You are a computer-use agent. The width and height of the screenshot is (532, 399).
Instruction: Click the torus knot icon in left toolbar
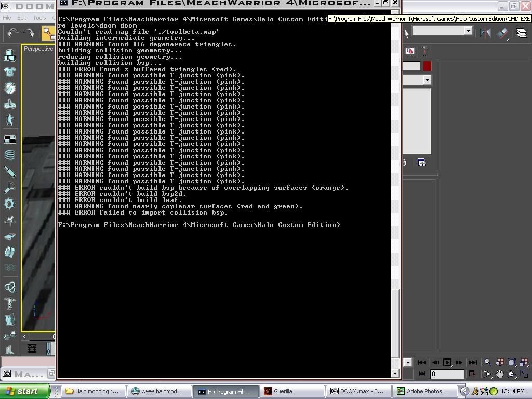pos(9,287)
